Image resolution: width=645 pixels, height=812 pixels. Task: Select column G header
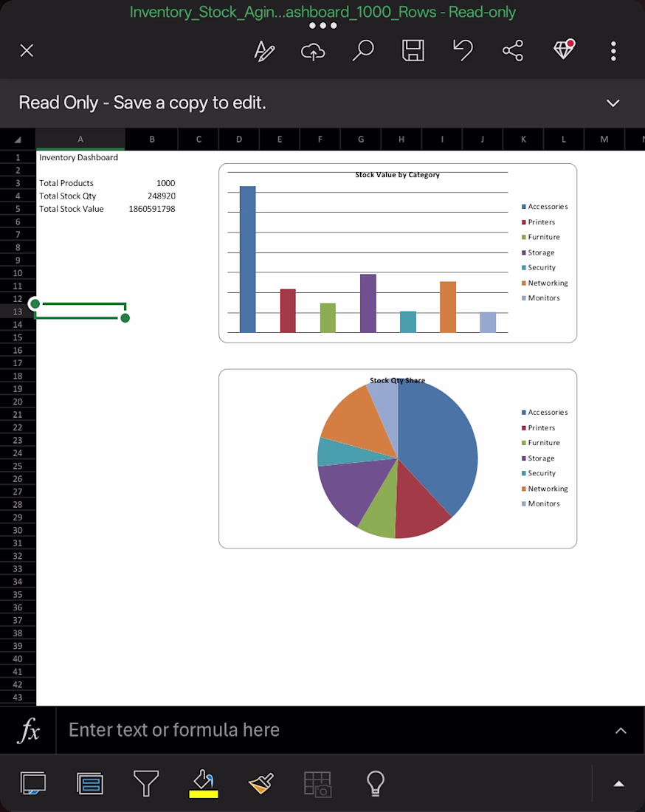[361, 140]
